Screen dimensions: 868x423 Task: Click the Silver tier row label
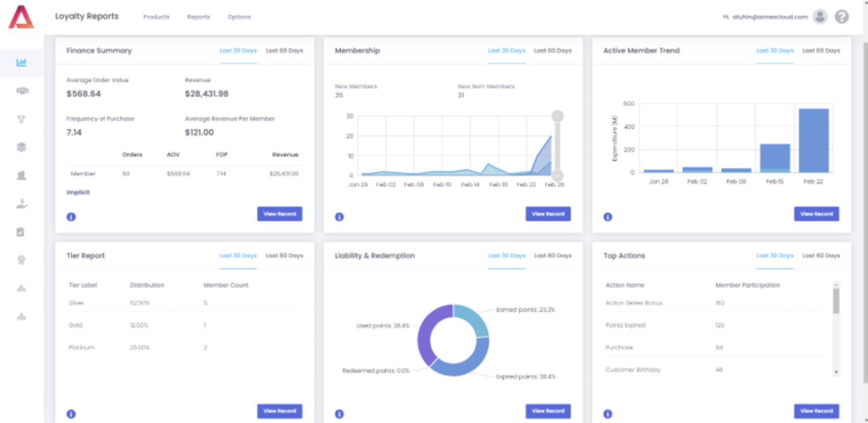pos(76,303)
